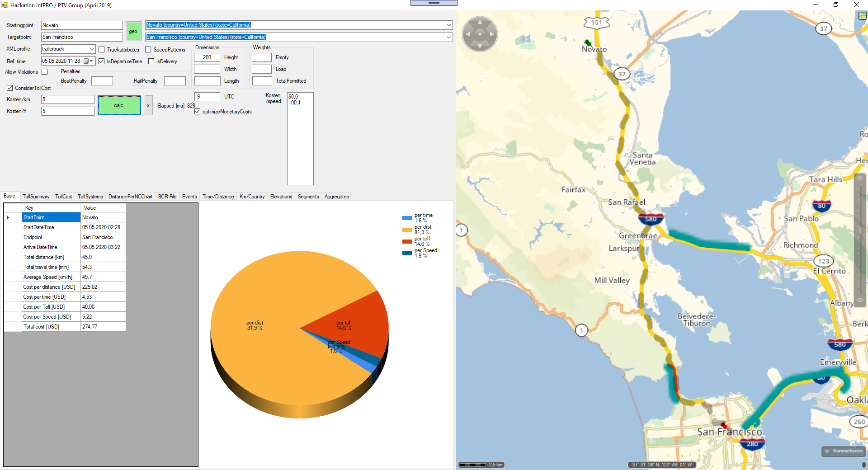Click the Height dimension input field

pos(207,57)
